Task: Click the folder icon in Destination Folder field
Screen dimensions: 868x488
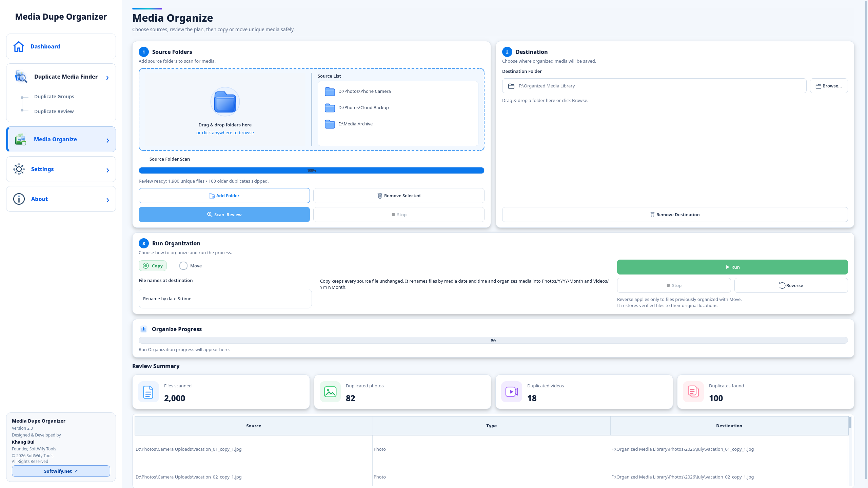Action: coord(511,86)
